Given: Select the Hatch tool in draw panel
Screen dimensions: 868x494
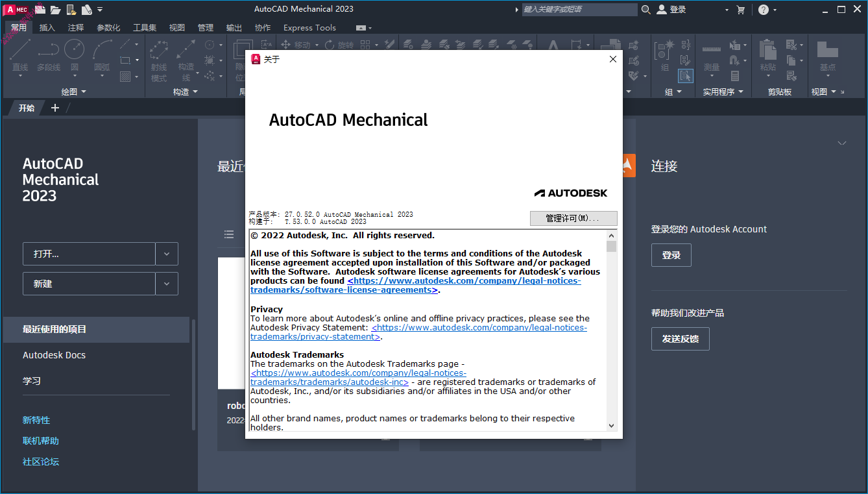Looking at the screenshot, I should [x=125, y=76].
